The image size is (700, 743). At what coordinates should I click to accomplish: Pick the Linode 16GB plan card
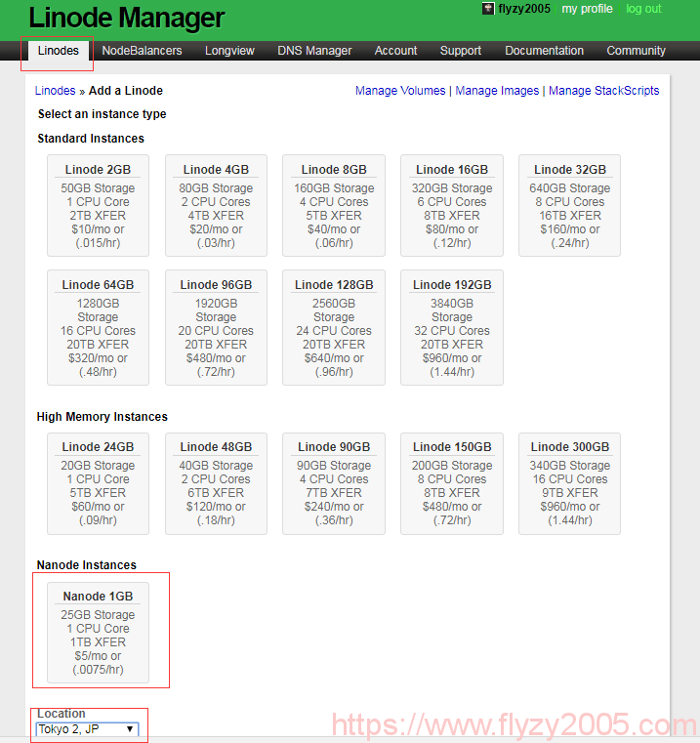pos(452,206)
